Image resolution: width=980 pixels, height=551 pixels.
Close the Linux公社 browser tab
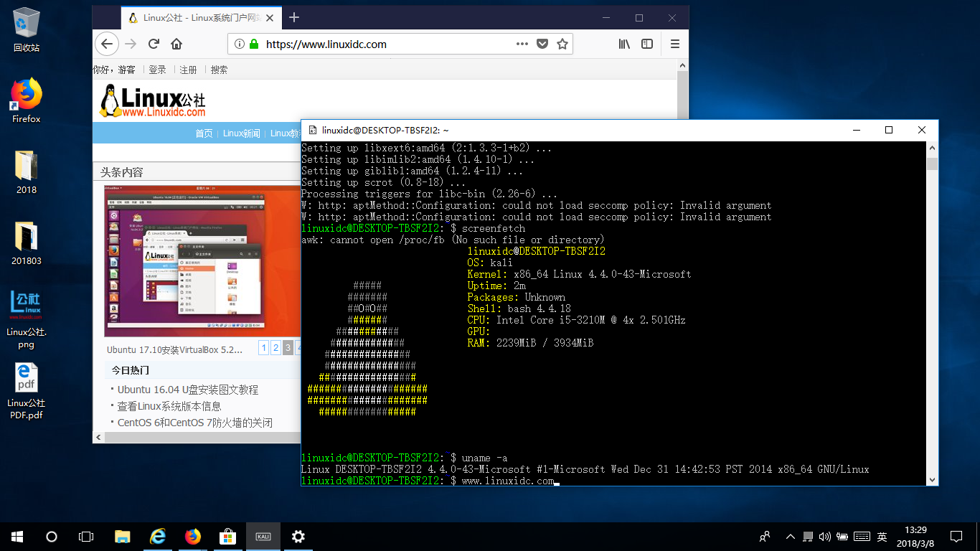tap(270, 18)
